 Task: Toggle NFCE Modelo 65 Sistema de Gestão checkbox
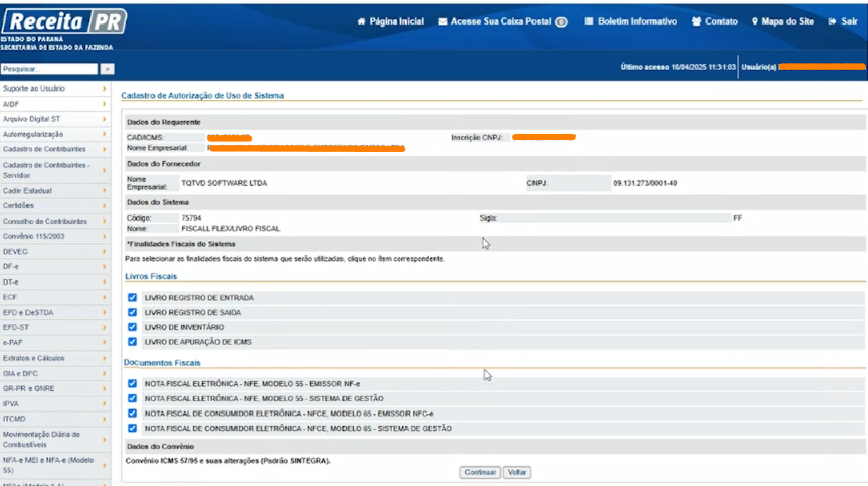tap(132, 428)
